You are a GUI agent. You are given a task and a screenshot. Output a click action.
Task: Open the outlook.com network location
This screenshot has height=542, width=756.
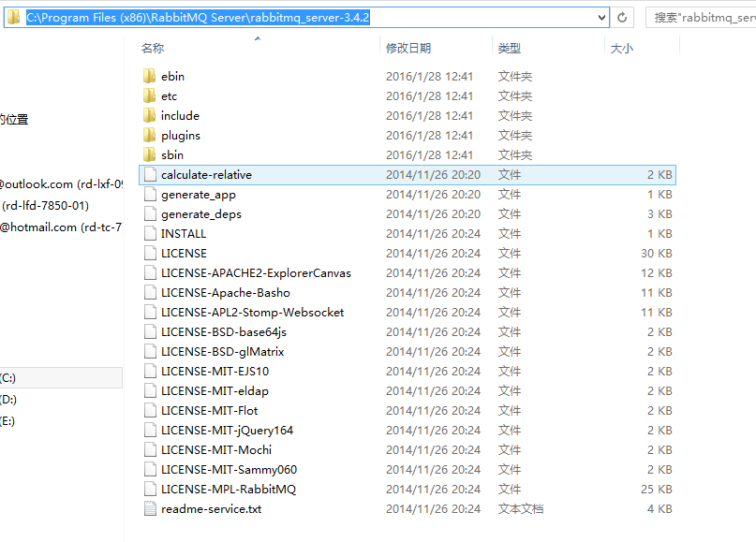point(61,184)
